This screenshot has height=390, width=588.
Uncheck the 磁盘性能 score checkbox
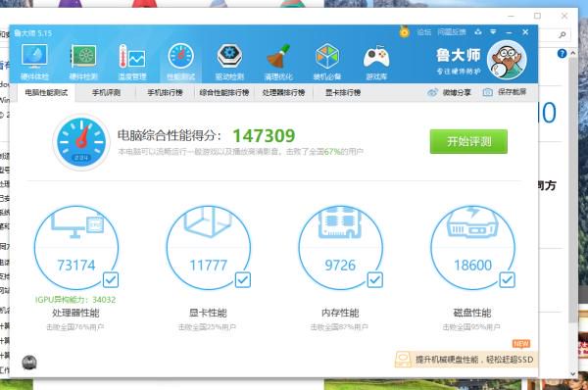tap(507, 279)
